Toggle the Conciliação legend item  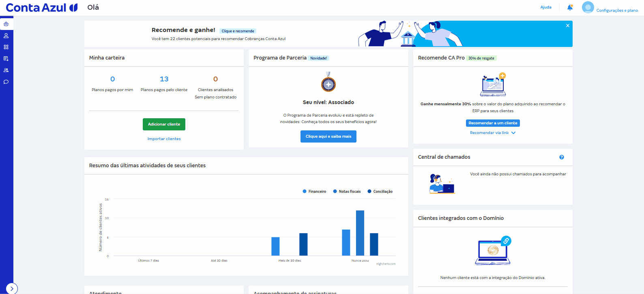(x=380, y=192)
